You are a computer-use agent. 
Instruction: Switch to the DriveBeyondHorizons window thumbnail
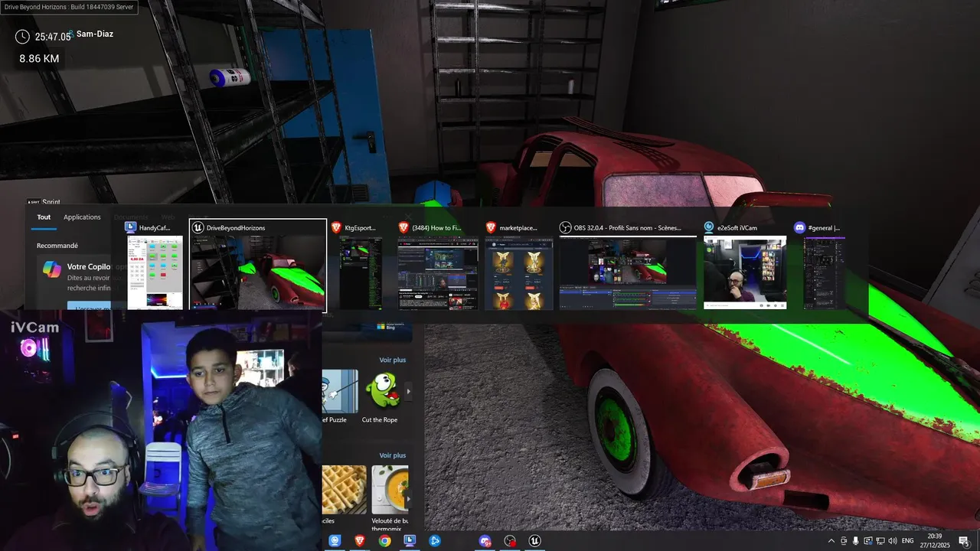pos(258,266)
